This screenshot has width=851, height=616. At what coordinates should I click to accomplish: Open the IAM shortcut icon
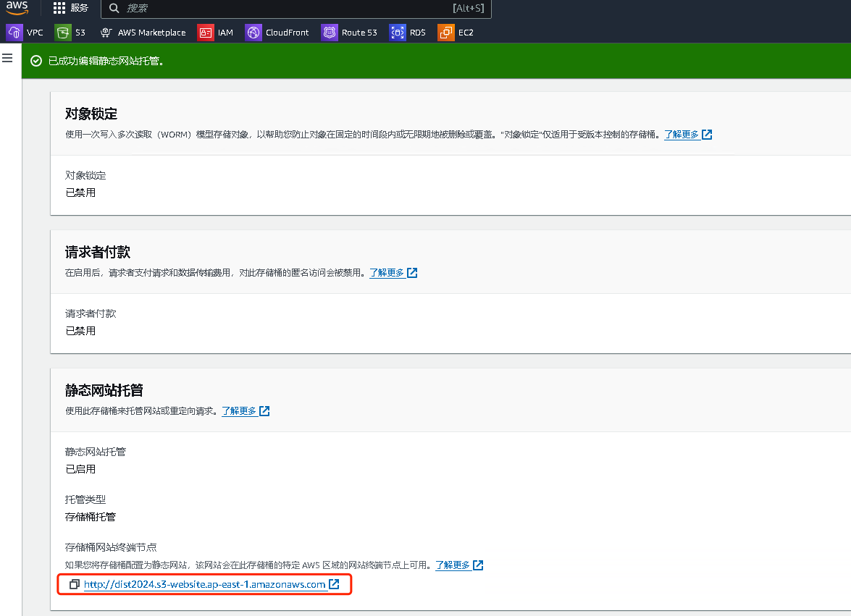click(x=205, y=33)
